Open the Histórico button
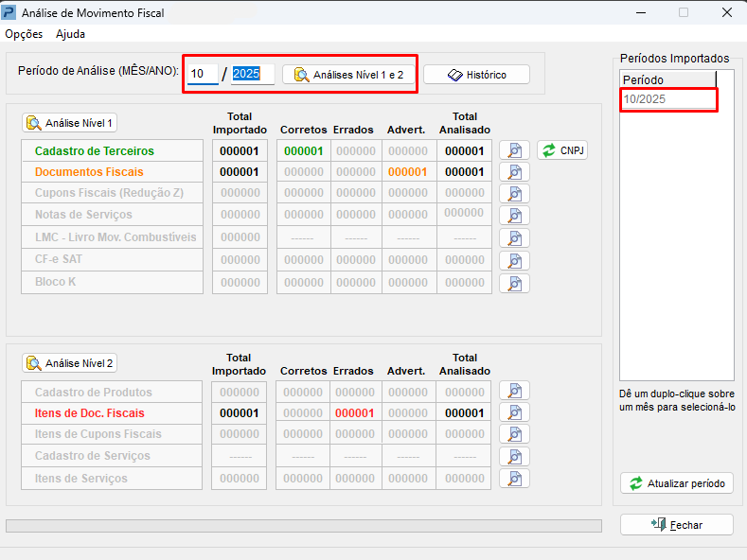This screenshot has height=560, width=747. [x=476, y=75]
